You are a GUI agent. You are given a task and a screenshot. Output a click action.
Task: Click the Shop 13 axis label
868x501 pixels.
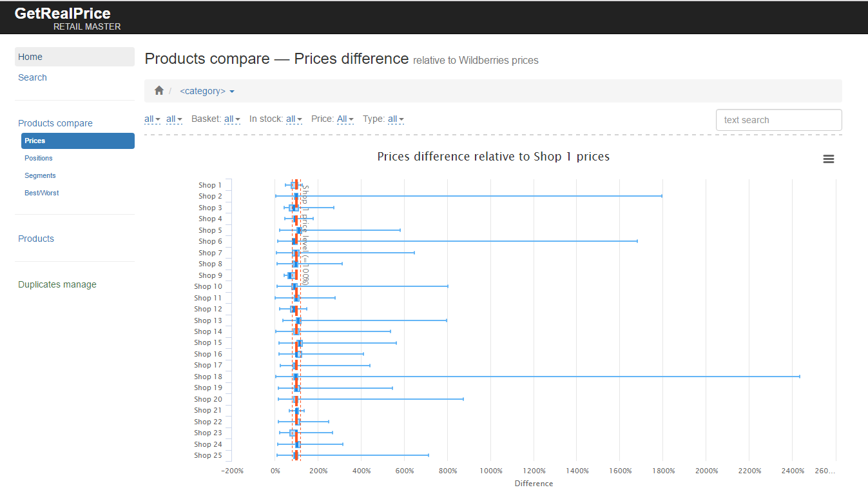click(208, 320)
